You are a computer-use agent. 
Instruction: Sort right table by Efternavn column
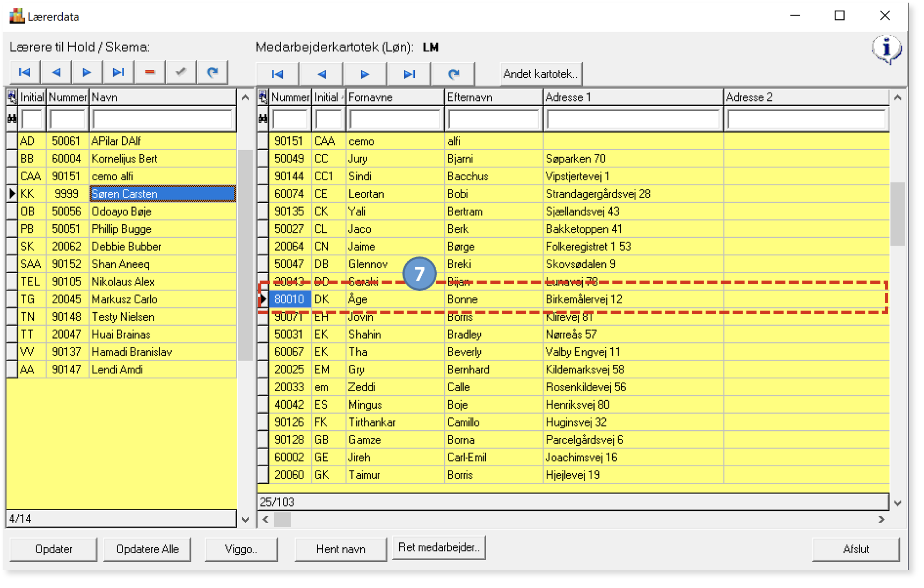pyautogui.click(x=494, y=97)
